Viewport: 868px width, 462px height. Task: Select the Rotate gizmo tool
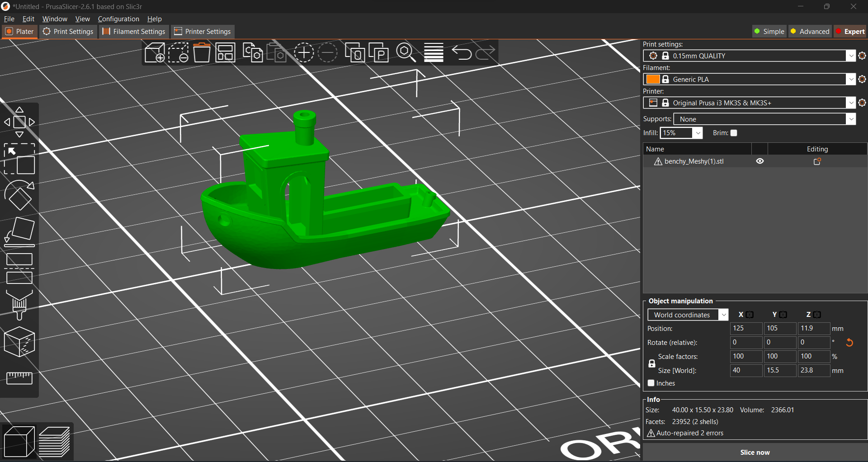tap(19, 196)
